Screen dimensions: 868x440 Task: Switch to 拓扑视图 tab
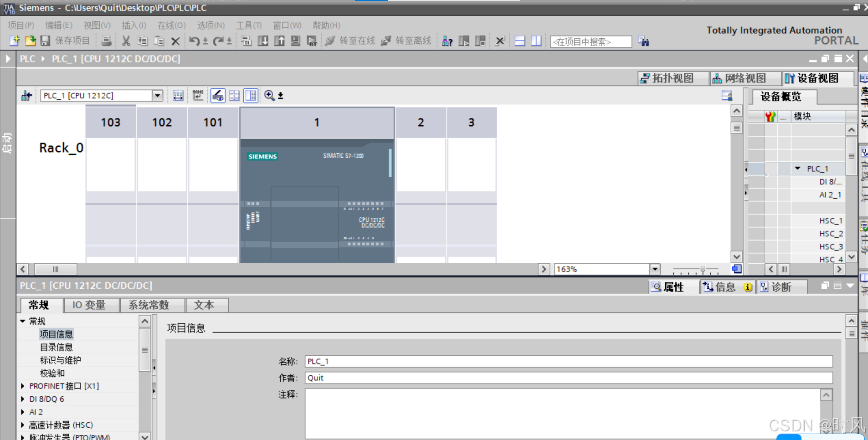673,78
